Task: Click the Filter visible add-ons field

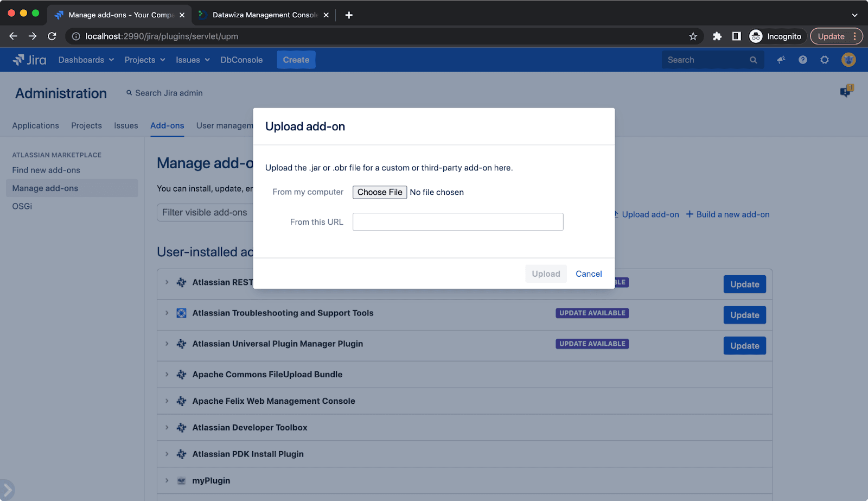Action: [206, 212]
